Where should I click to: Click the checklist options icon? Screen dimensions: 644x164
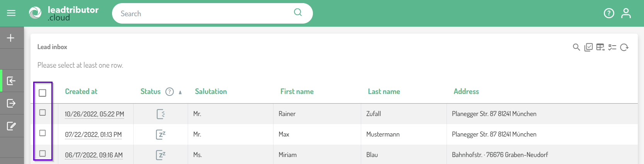[x=612, y=47]
